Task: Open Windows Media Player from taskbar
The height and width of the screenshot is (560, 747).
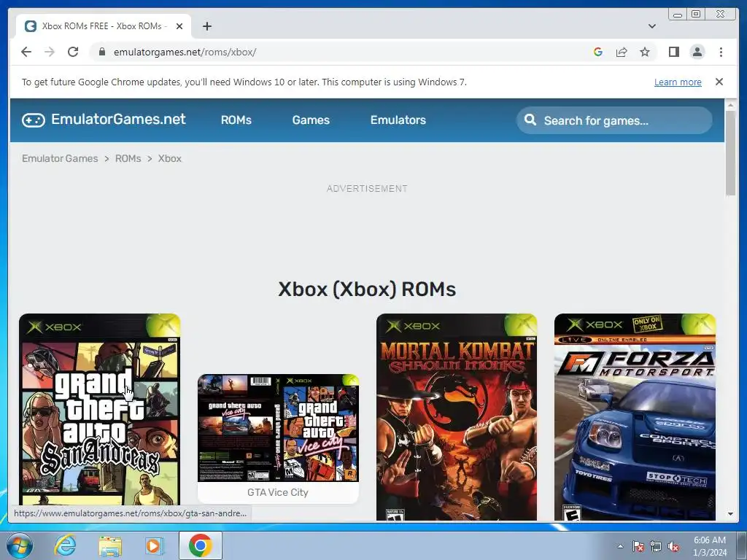Action: (155, 545)
